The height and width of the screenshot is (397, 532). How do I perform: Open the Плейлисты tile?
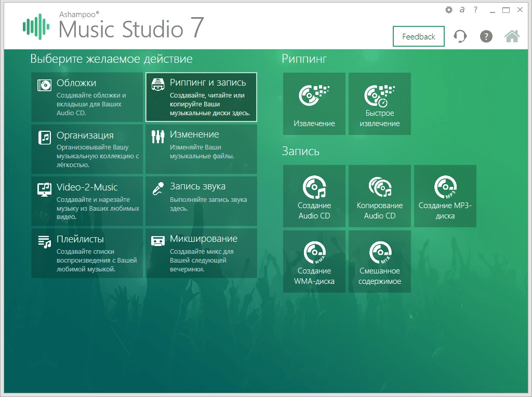click(x=87, y=253)
